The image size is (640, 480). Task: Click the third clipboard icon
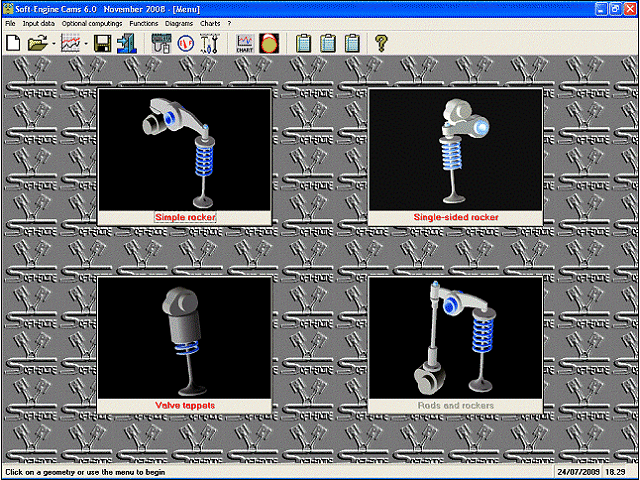pyautogui.click(x=351, y=43)
